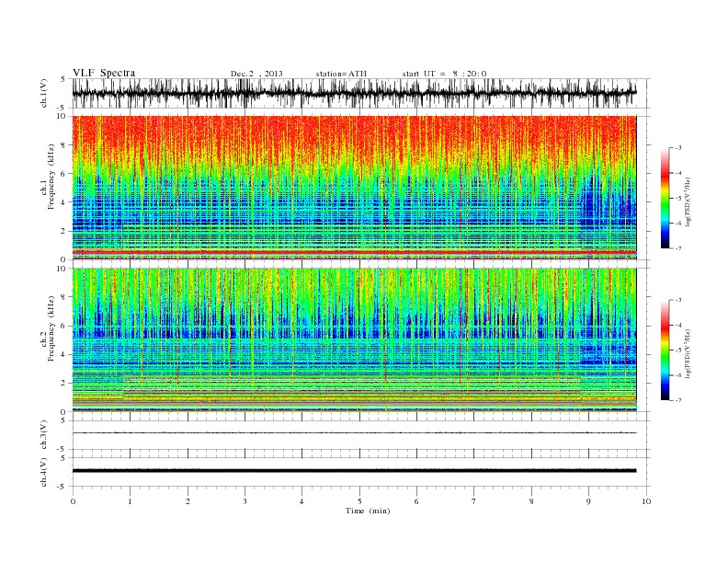Click the ch.1 spectrogram "8" kHz tick label
This screenshot has width=728, height=563.
64,145
